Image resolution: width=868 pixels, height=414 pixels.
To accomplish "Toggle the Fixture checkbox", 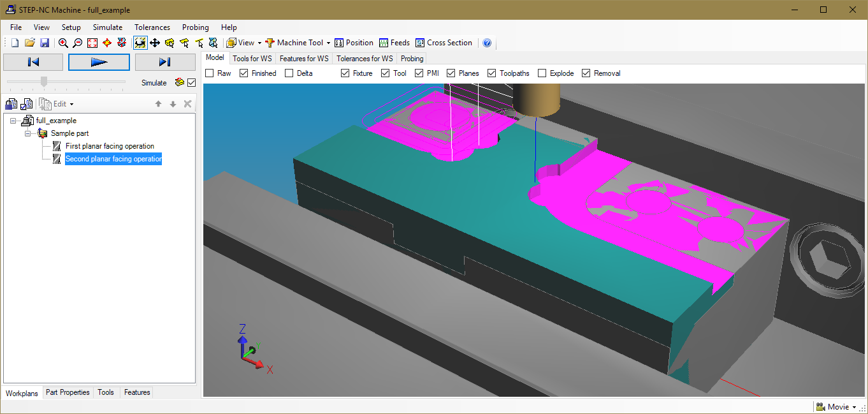I will 345,73.
